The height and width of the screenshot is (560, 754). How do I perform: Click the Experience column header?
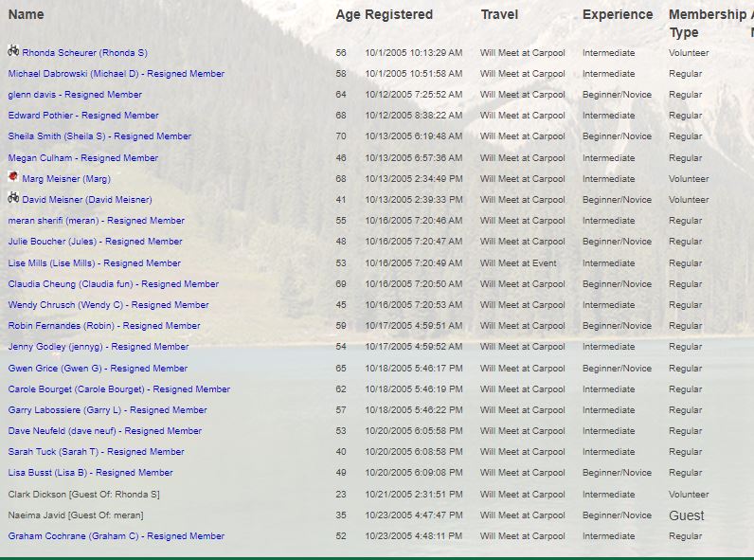[x=617, y=14]
